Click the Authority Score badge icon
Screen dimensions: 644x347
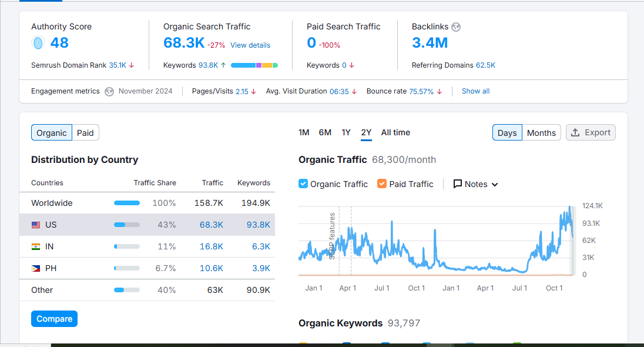pyautogui.click(x=38, y=43)
